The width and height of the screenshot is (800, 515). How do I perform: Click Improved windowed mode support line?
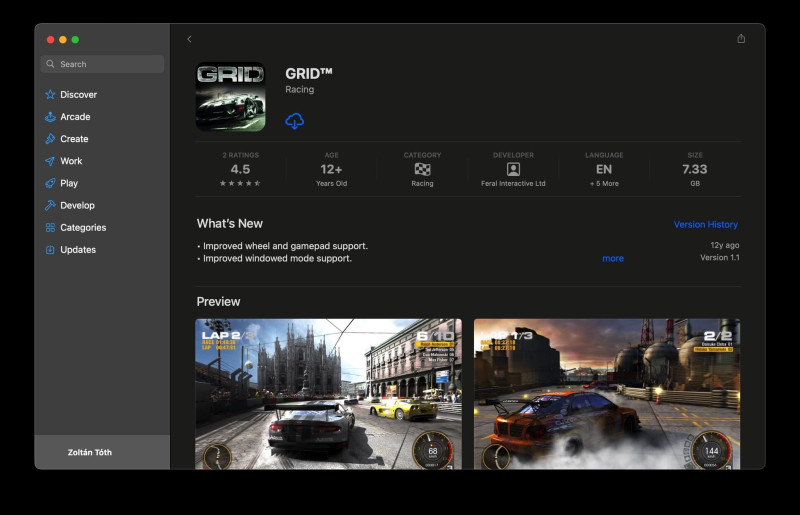click(274, 258)
